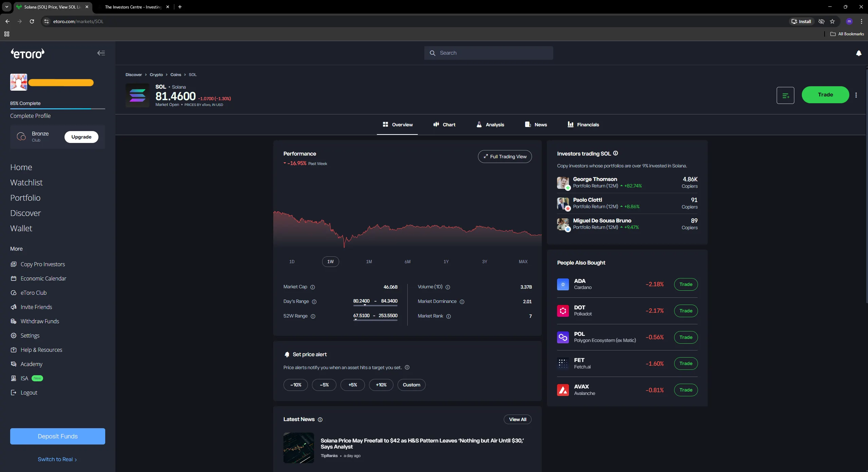Viewport: 868px width, 472px height.
Task: Click the Polygon POL coin icon
Action: point(563,337)
